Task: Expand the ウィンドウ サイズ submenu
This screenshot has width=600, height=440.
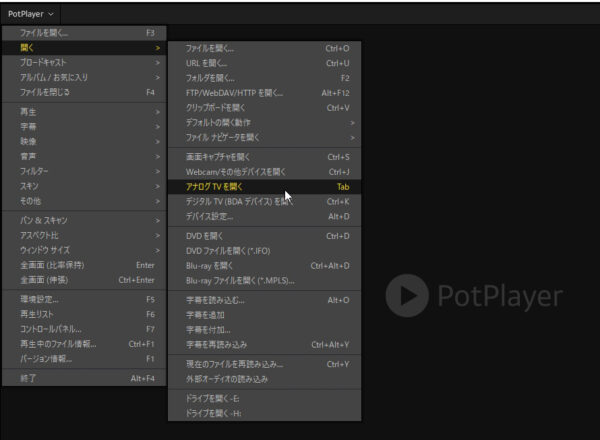Action: pyautogui.click(x=84, y=250)
